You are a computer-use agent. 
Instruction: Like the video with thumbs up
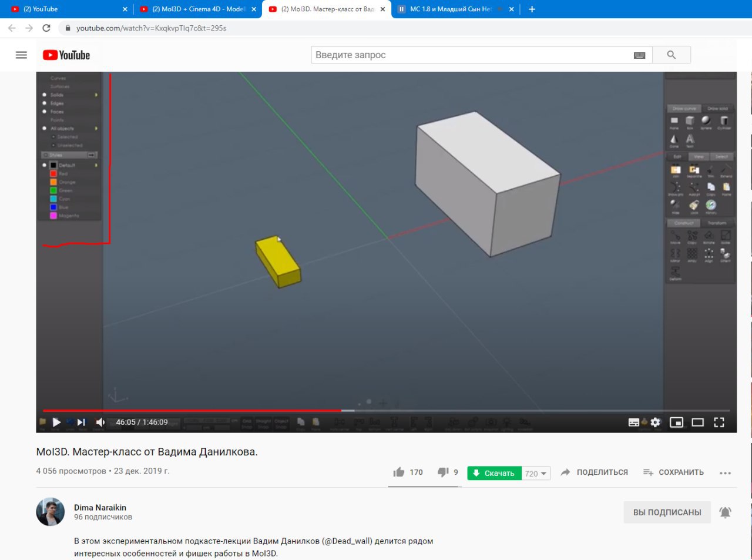[399, 472]
